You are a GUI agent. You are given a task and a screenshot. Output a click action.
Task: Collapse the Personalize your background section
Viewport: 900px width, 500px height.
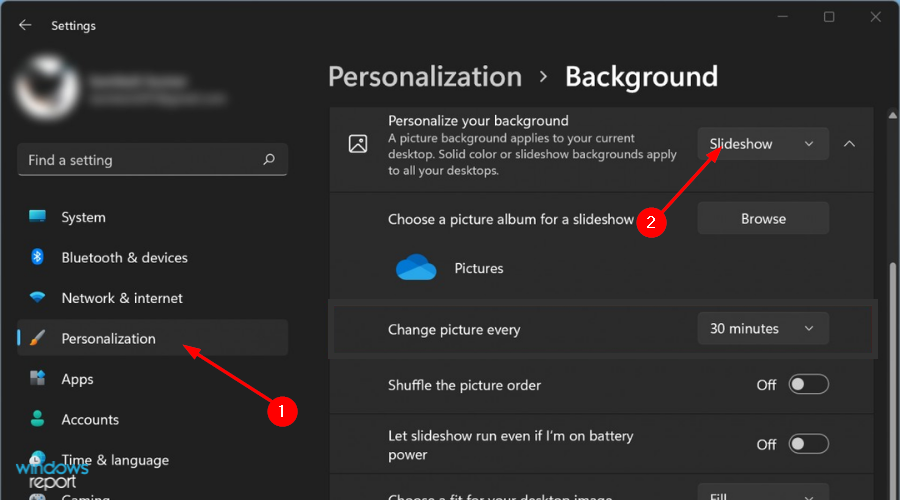849,144
